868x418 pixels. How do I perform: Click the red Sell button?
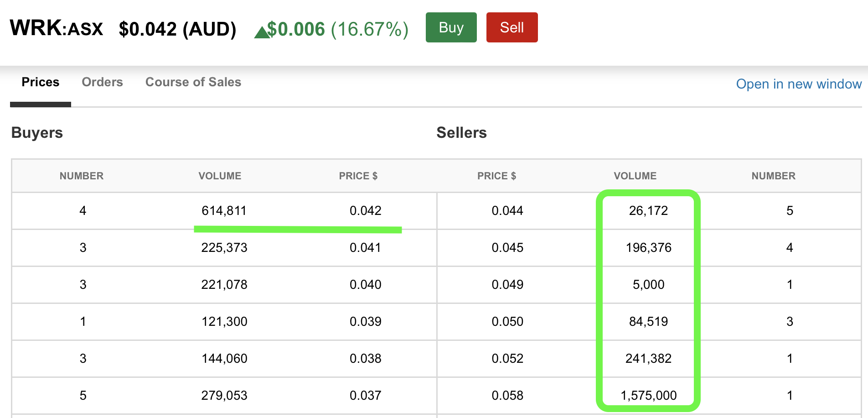point(512,27)
